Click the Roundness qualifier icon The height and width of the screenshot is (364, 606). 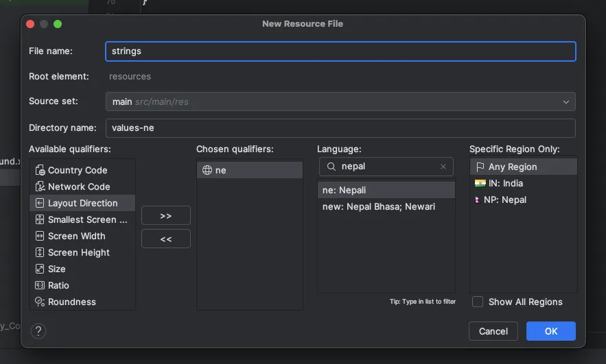[x=40, y=302]
